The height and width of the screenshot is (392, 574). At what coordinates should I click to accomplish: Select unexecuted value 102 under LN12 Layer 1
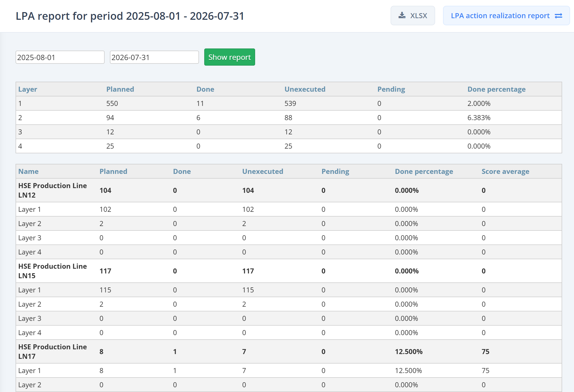(248, 209)
